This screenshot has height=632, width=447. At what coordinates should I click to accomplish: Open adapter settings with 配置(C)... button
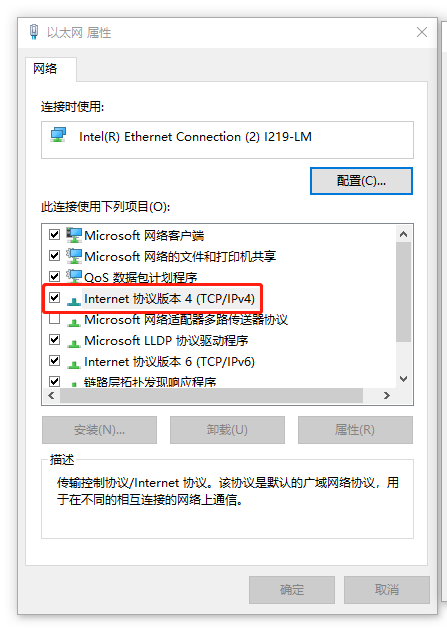pos(361,181)
